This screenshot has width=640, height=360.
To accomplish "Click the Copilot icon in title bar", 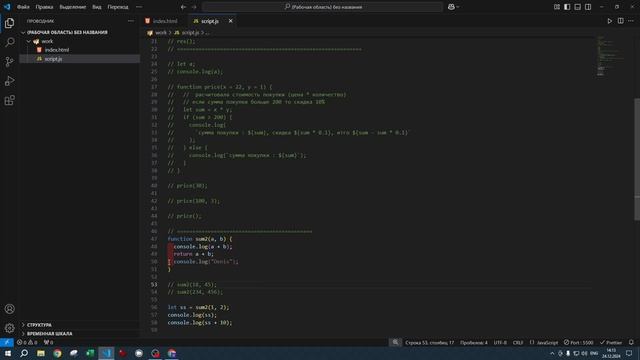I will [451, 7].
